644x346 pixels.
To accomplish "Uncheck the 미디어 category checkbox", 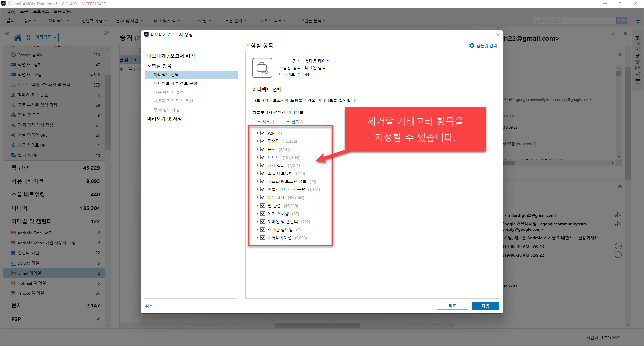I will [x=263, y=157].
